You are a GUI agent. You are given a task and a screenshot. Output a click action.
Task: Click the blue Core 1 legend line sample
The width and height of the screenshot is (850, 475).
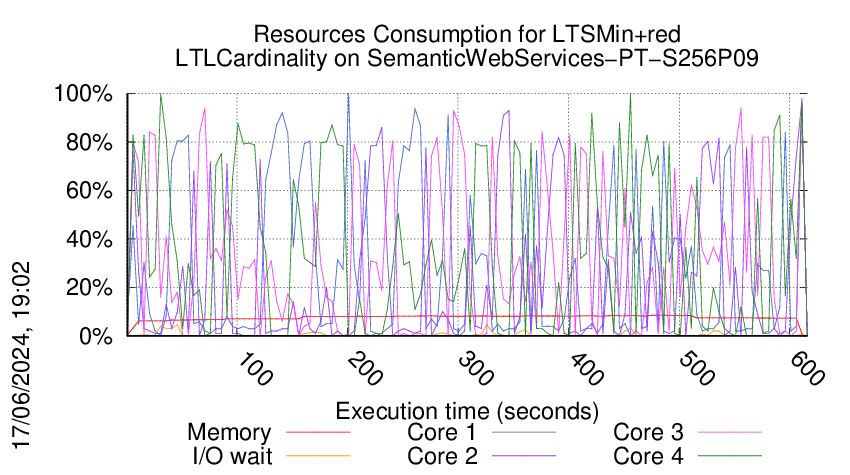(x=524, y=432)
